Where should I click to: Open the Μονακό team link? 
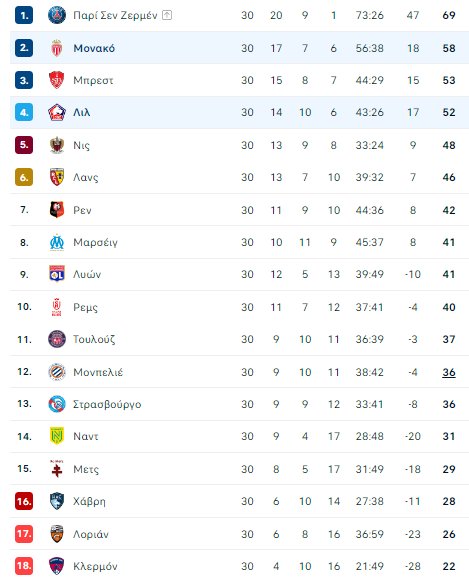[x=94, y=48]
